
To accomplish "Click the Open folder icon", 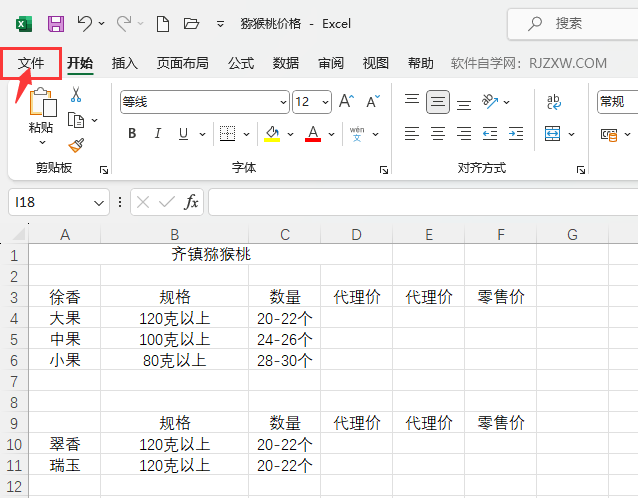I will (x=191, y=24).
